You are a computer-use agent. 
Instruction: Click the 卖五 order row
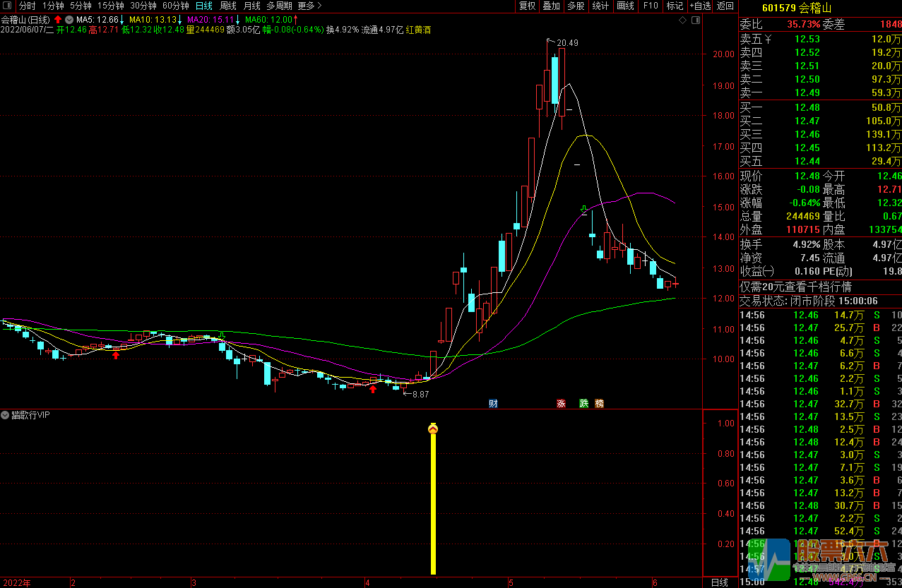[820, 39]
